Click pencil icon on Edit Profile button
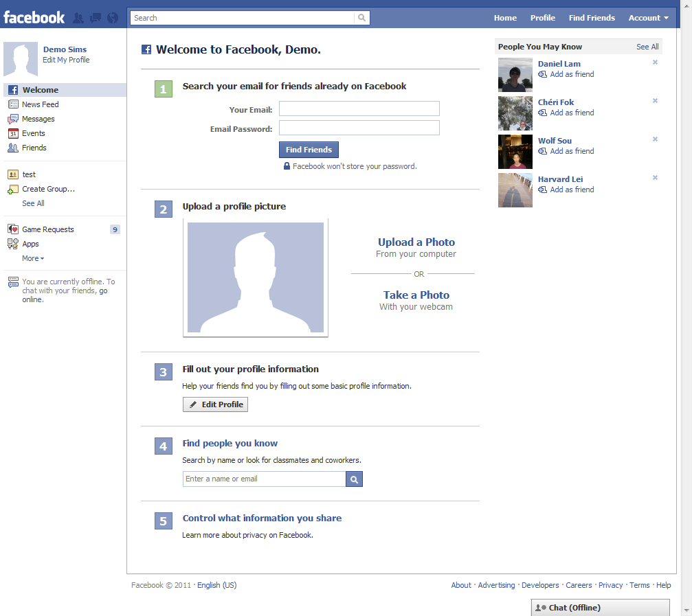The width and height of the screenshot is (692, 616). 193,404
